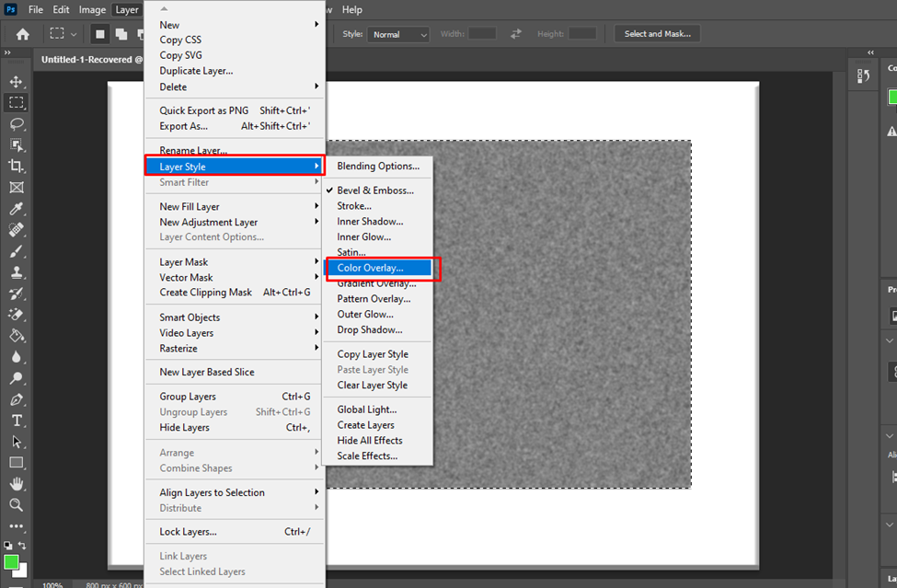Viewport: 897px width, 588px height.
Task: Click the swap width and height arrows
Action: 516,34
